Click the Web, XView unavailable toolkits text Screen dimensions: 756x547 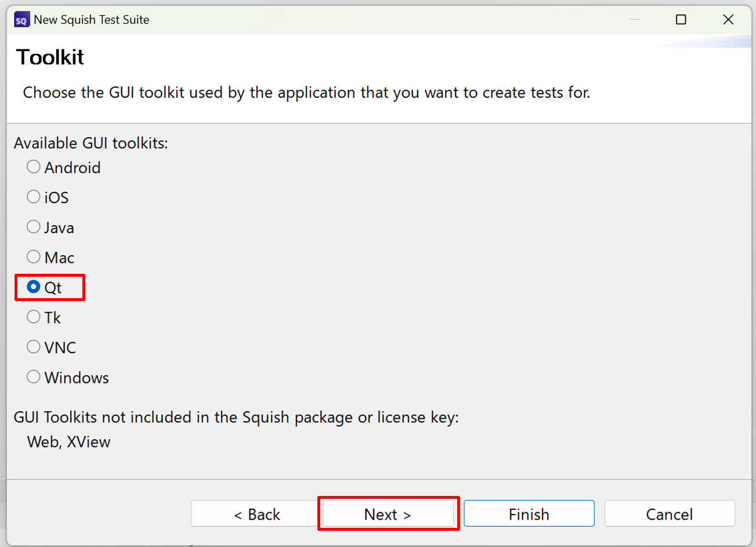68,442
